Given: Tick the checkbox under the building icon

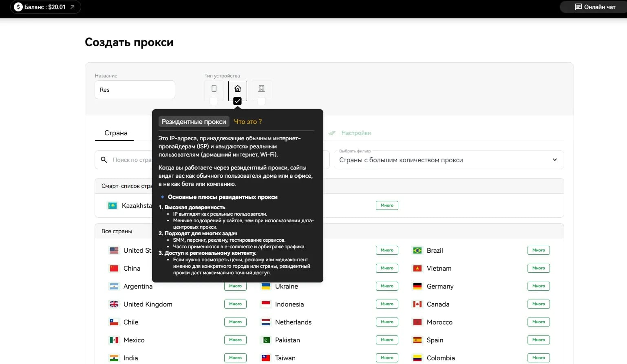Looking at the screenshot, I should [261, 101].
